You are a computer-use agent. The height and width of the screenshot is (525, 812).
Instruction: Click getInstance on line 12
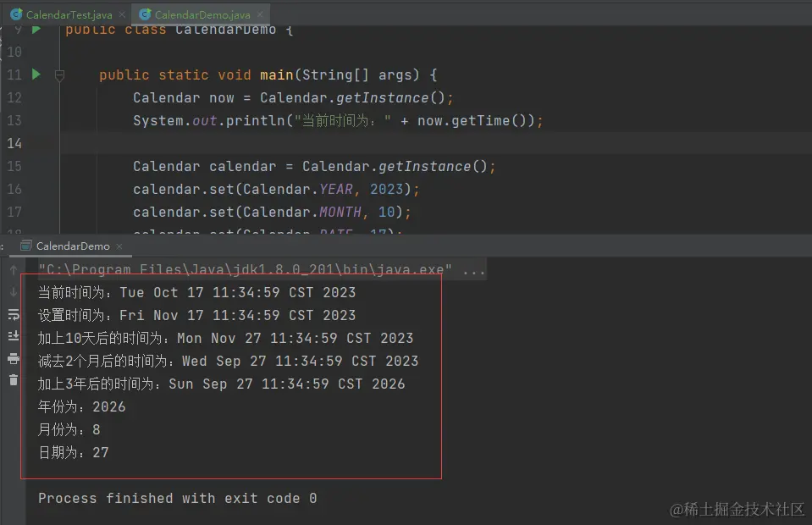tap(383, 98)
